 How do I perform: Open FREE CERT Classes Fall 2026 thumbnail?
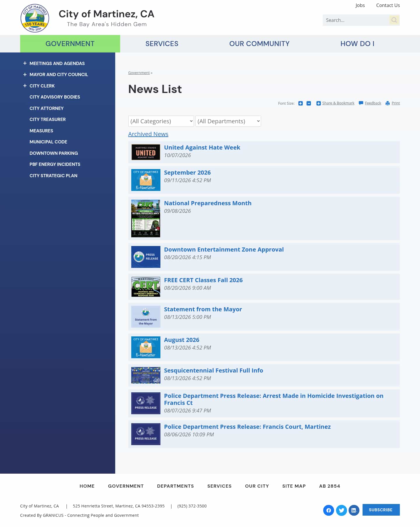click(146, 287)
